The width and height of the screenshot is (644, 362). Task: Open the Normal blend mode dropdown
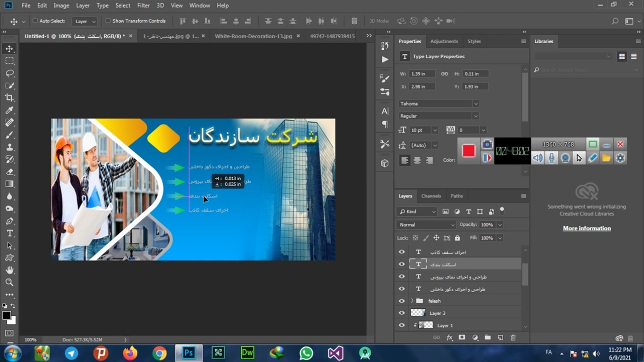point(426,225)
